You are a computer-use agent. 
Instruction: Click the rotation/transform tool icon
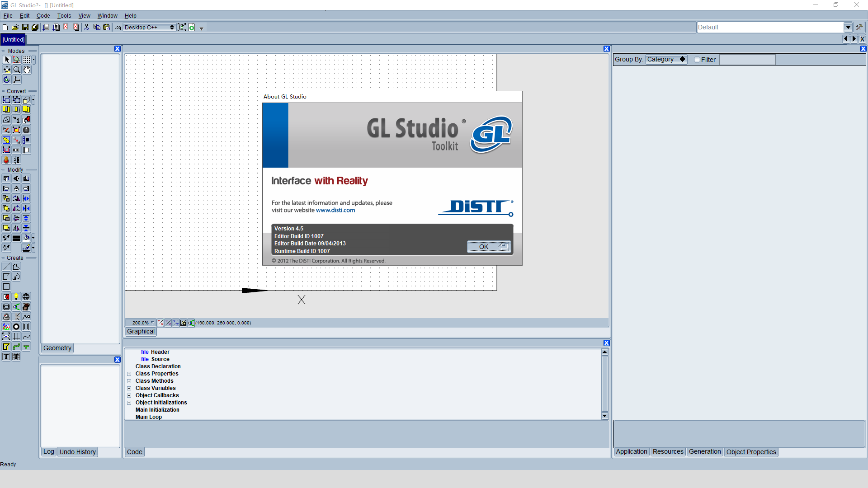point(7,79)
